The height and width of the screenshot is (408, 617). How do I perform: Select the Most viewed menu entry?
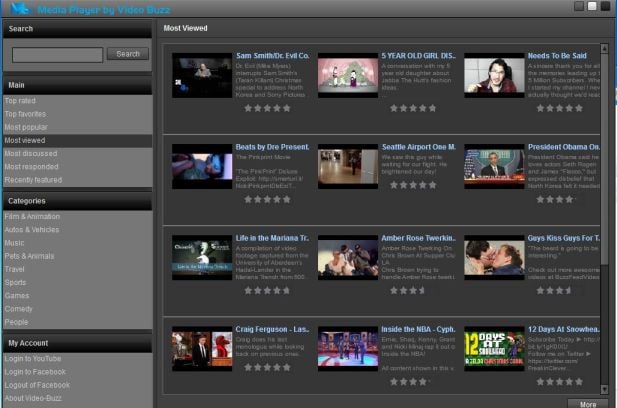coord(78,140)
